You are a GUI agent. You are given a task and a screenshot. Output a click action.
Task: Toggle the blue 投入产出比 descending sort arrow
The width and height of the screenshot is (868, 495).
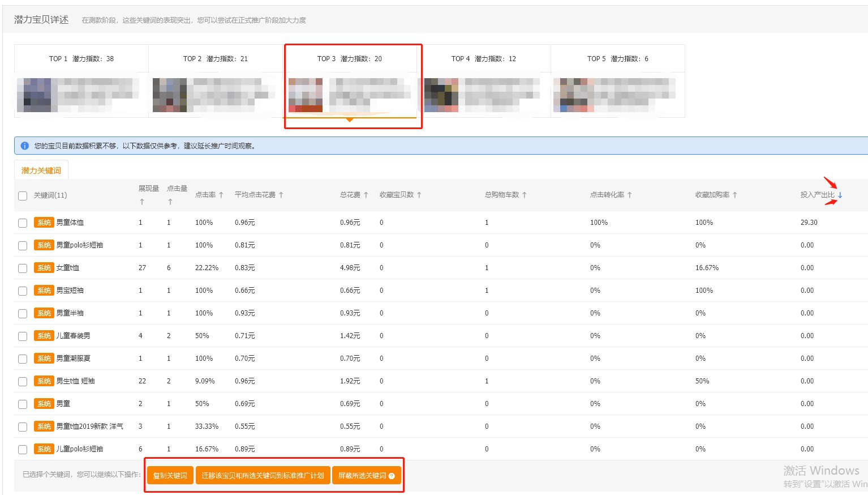tap(840, 195)
